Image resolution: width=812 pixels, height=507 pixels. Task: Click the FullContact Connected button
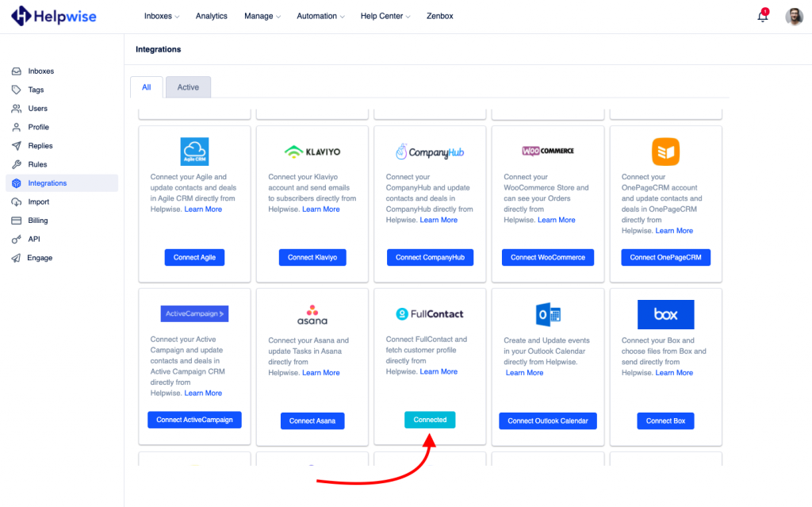(x=430, y=420)
